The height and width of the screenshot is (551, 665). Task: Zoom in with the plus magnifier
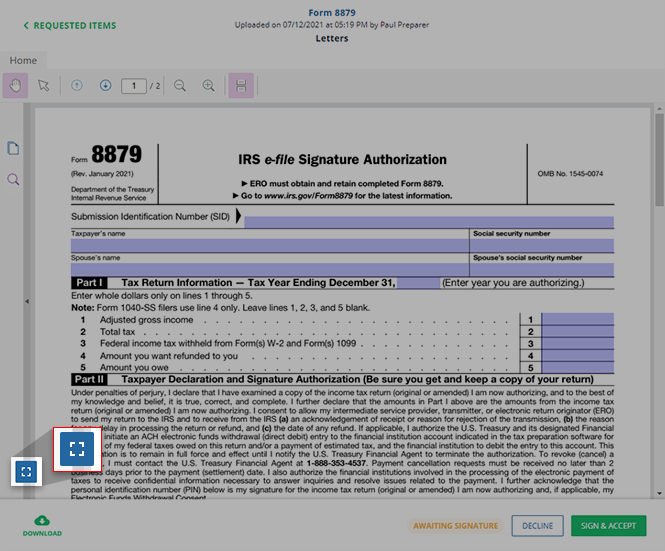tap(208, 85)
